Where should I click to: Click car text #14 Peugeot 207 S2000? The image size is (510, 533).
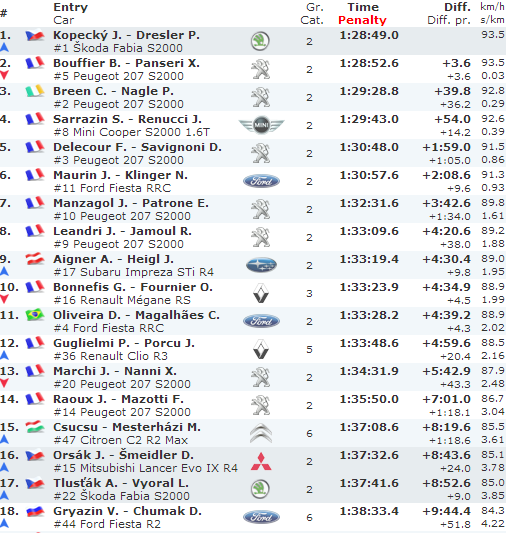[x=122, y=412]
